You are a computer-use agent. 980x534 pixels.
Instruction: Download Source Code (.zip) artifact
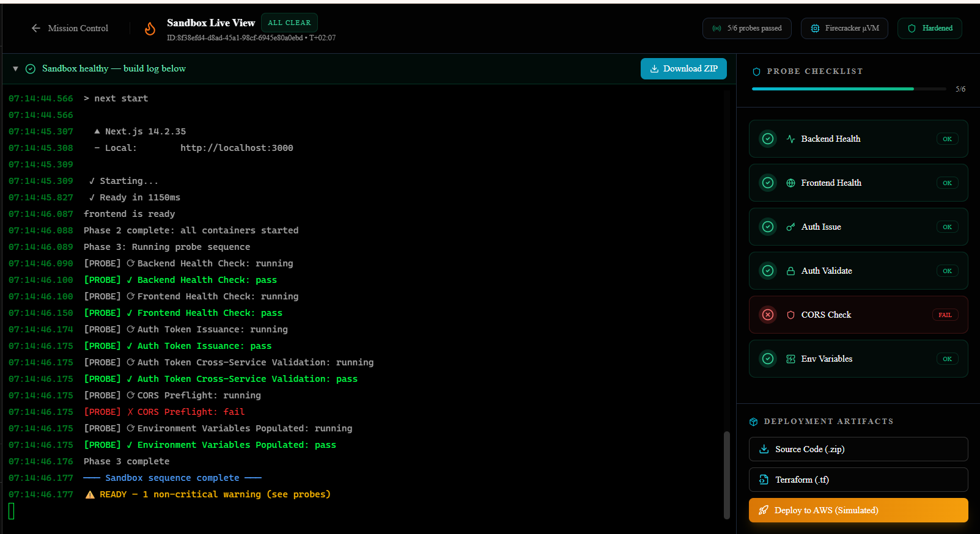tap(858, 449)
